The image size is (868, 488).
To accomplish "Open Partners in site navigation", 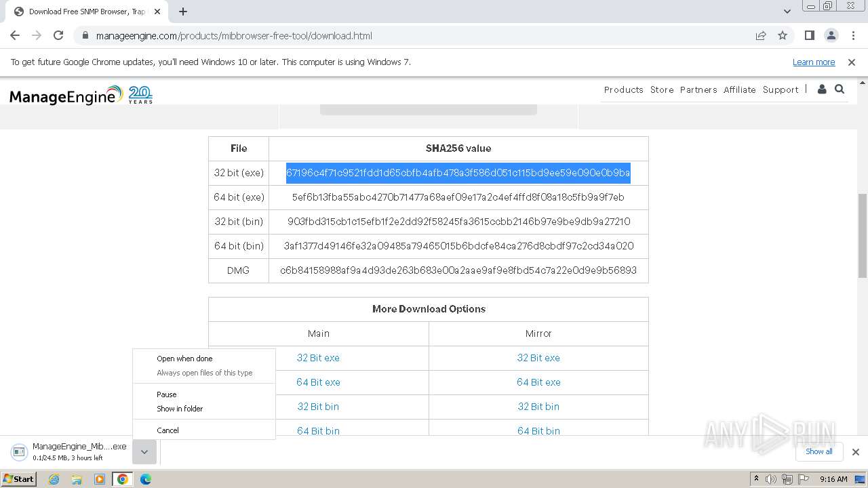I will (698, 89).
